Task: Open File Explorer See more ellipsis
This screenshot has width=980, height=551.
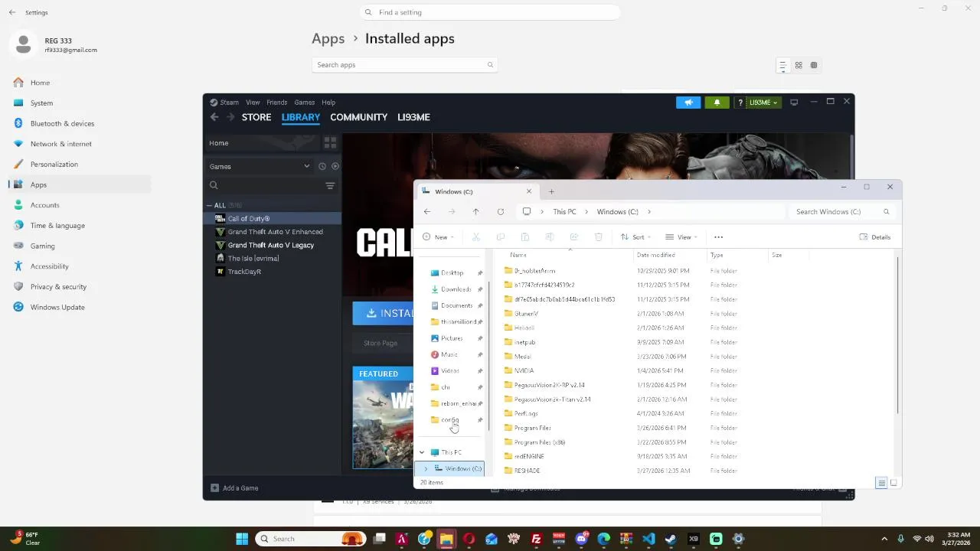Action: click(718, 237)
